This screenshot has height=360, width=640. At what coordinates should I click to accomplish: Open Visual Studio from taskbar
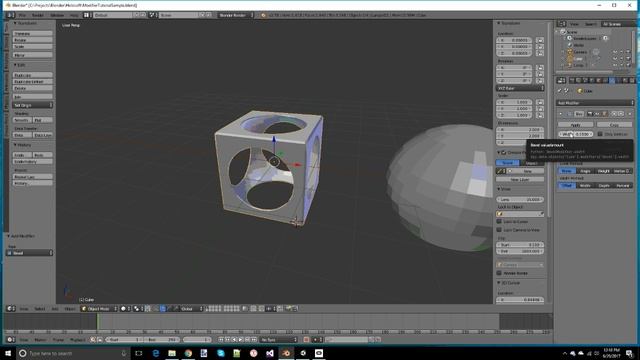[270, 353]
